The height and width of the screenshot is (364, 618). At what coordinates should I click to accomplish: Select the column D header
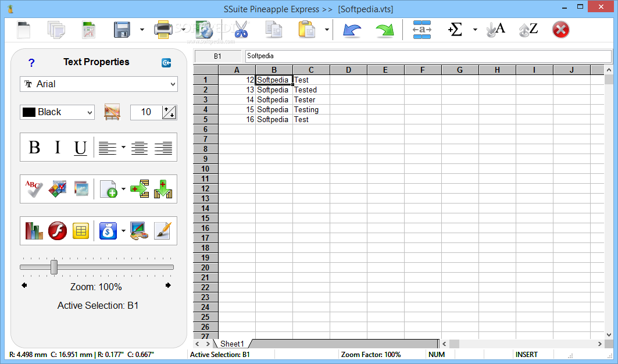(x=348, y=70)
